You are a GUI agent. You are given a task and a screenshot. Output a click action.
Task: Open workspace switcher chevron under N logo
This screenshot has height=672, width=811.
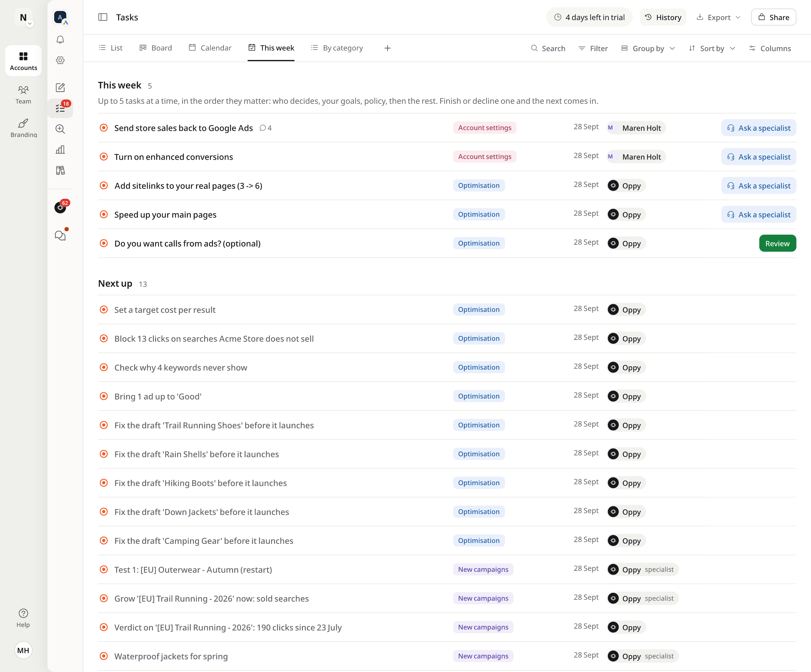30,24
